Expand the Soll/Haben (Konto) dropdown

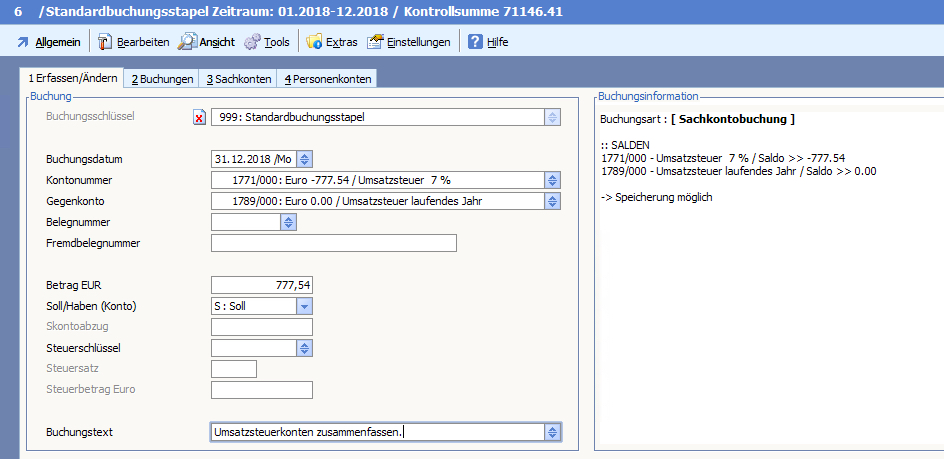pyautogui.click(x=304, y=306)
